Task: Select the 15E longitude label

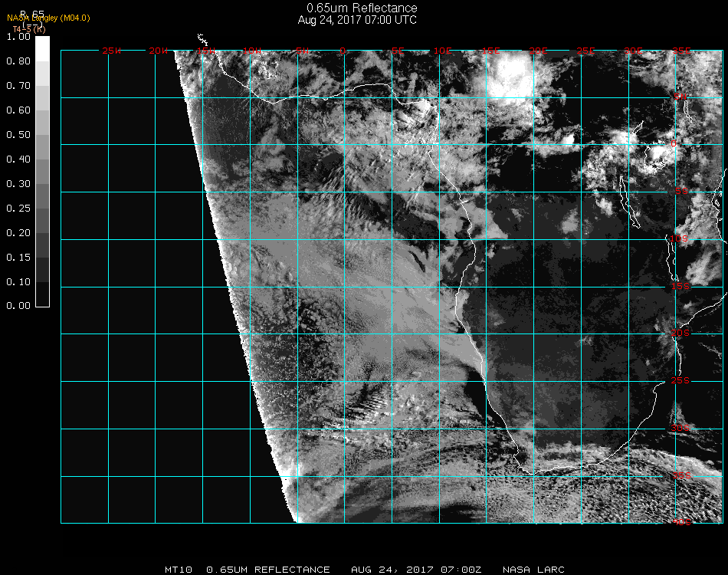Action: [490, 51]
